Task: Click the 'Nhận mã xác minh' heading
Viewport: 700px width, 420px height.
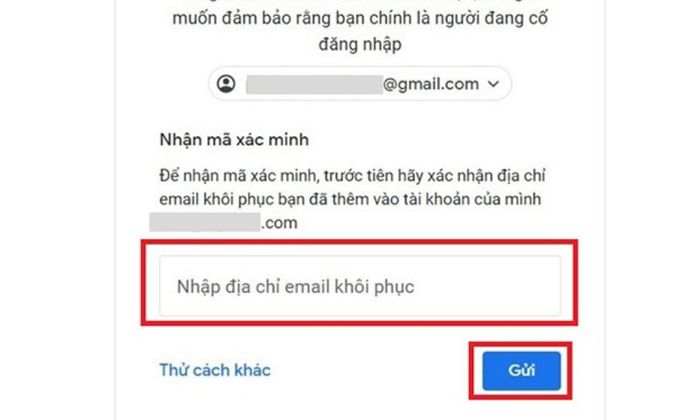Action: (x=234, y=140)
